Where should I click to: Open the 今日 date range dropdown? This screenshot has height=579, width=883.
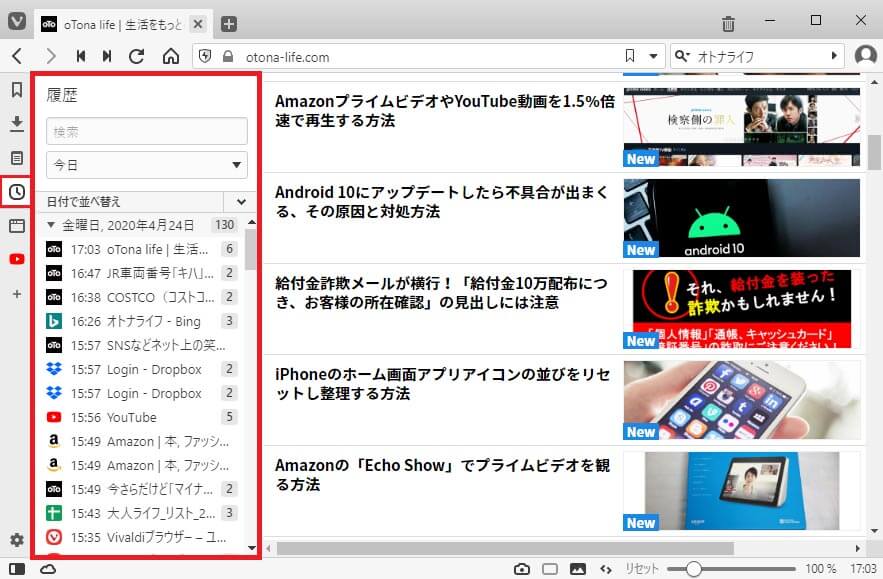(146, 164)
